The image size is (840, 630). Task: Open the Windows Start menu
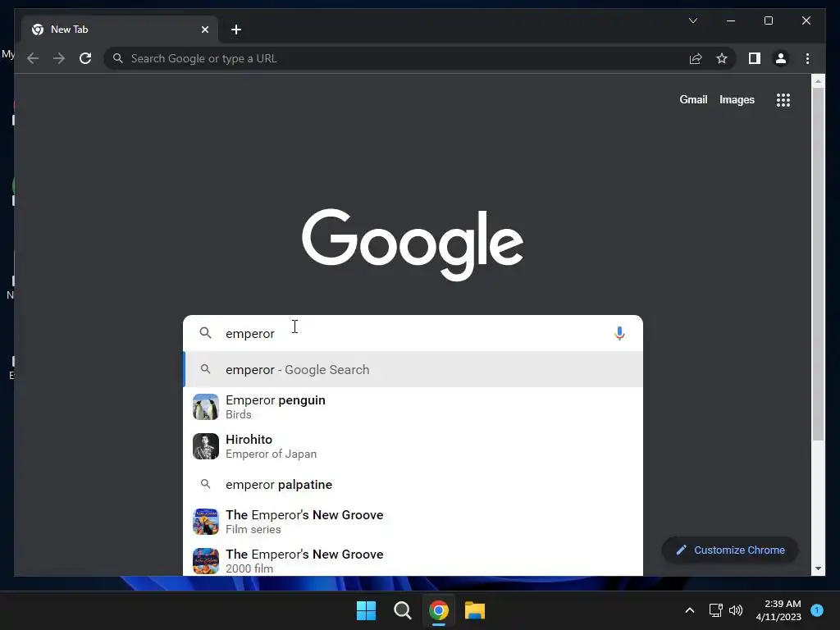point(367,610)
